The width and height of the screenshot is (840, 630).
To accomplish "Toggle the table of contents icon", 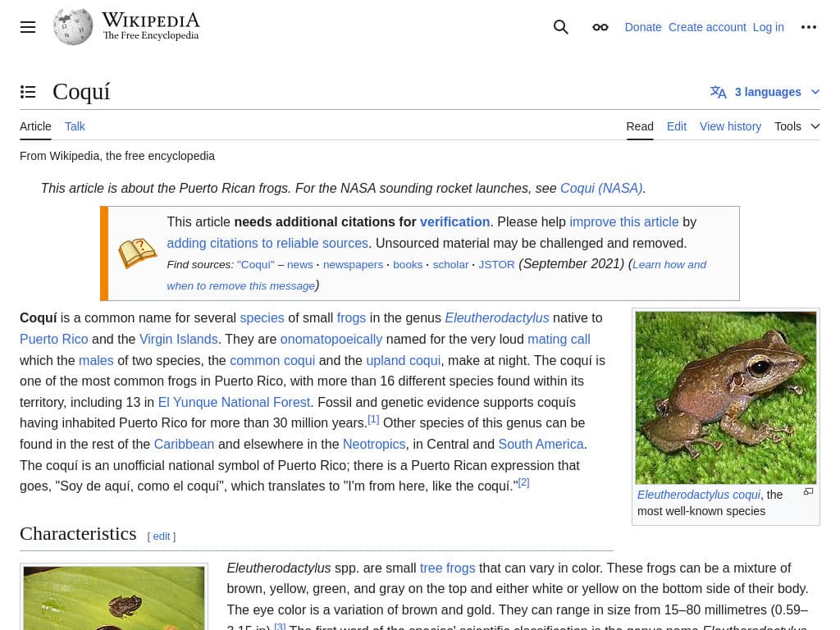I will pos(28,92).
